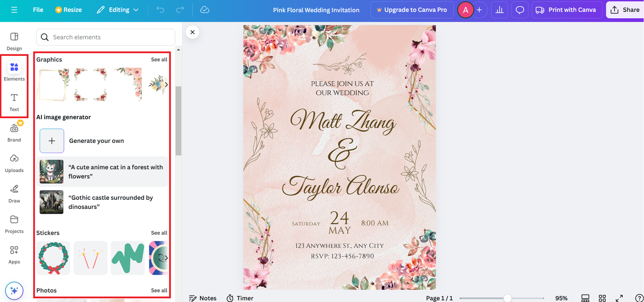Click the Search elements field
This screenshot has width=644, height=302.
(106, 37)
